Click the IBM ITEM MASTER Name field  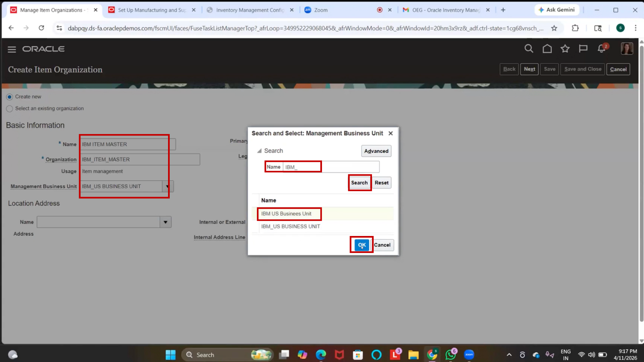click(x=128, y=144)
